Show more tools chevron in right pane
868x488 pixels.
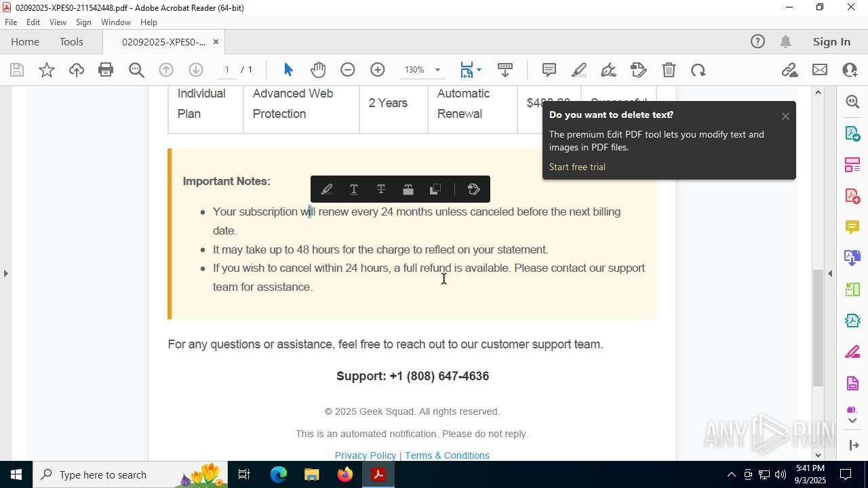(x=852, y=420)
